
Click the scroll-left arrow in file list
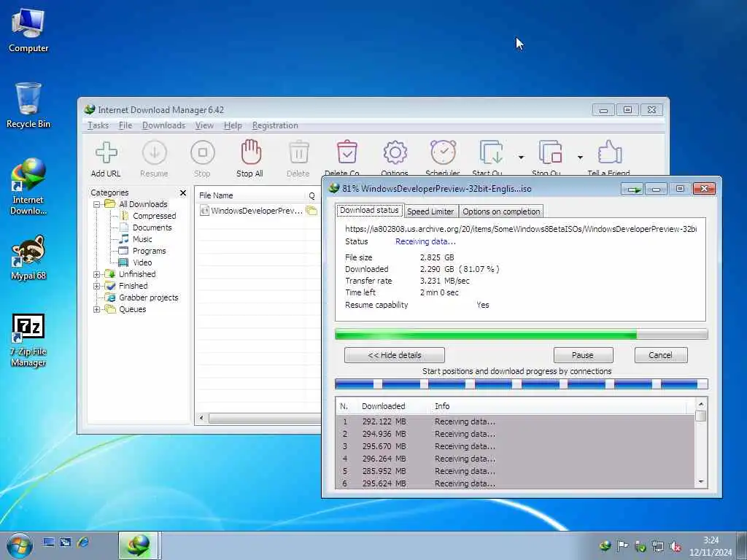[201, 418]
